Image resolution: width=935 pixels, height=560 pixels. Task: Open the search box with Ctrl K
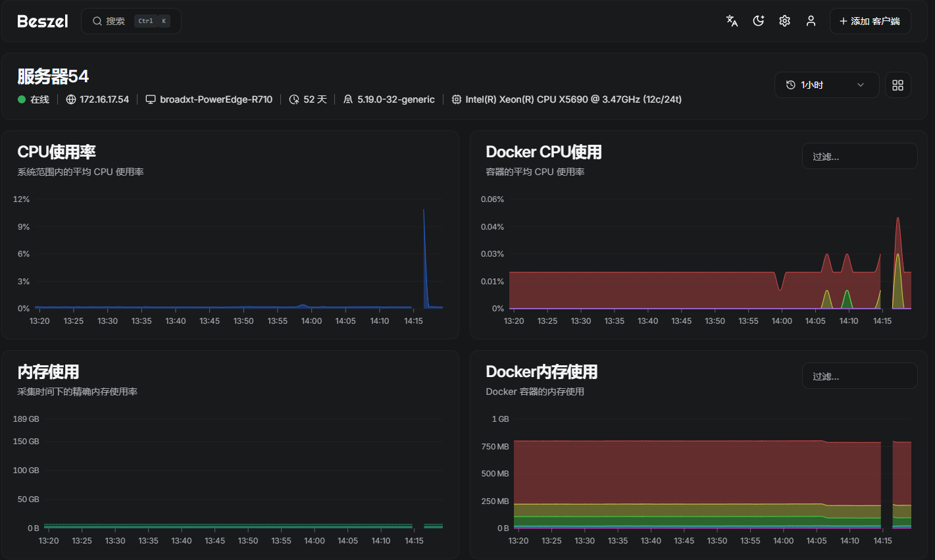[x=131, y=21]
